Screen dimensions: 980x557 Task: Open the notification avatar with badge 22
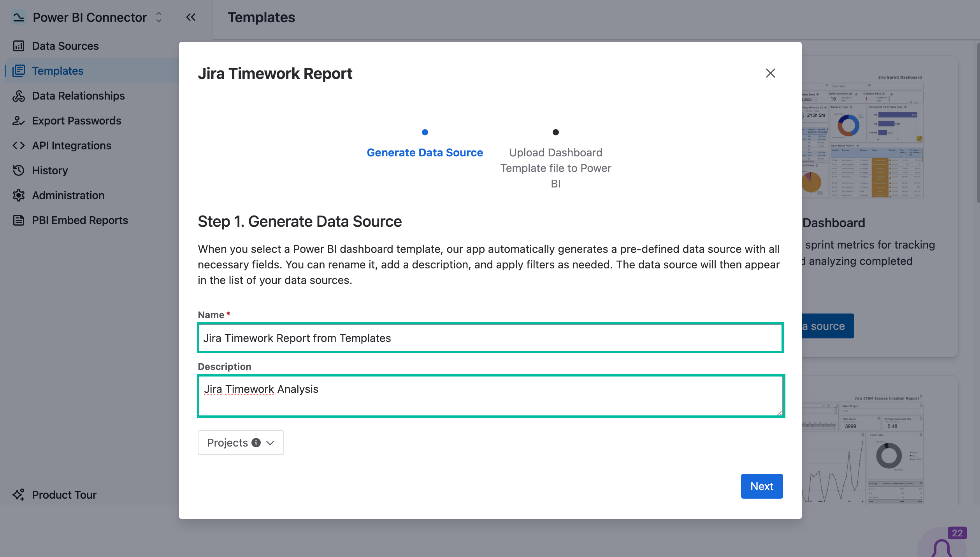tap(942, 543)
